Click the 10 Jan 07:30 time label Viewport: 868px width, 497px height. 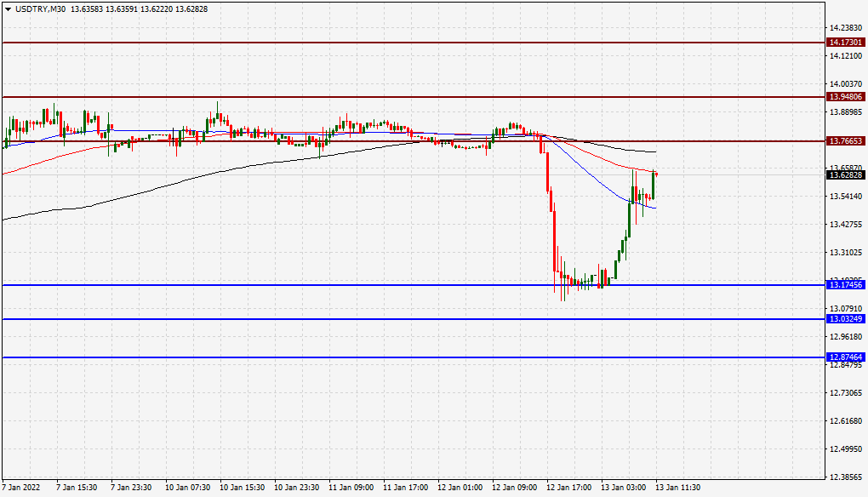pyautogui.click(x=188, y=488)
